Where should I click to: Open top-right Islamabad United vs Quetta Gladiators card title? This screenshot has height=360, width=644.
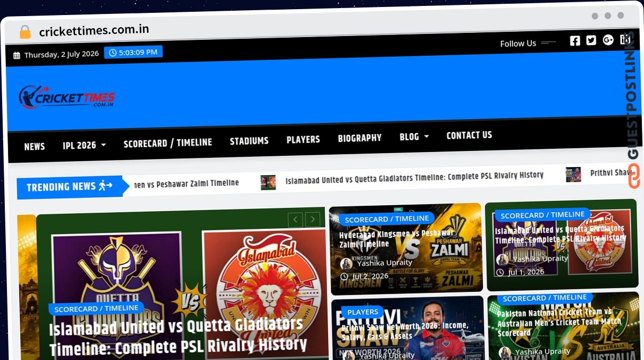click(x=560, y=234)
